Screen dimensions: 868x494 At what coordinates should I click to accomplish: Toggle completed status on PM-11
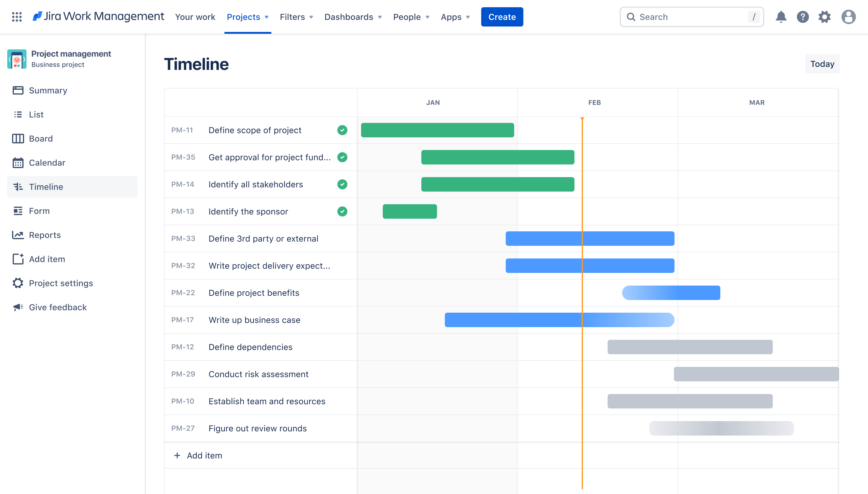(x=341, y=130)
